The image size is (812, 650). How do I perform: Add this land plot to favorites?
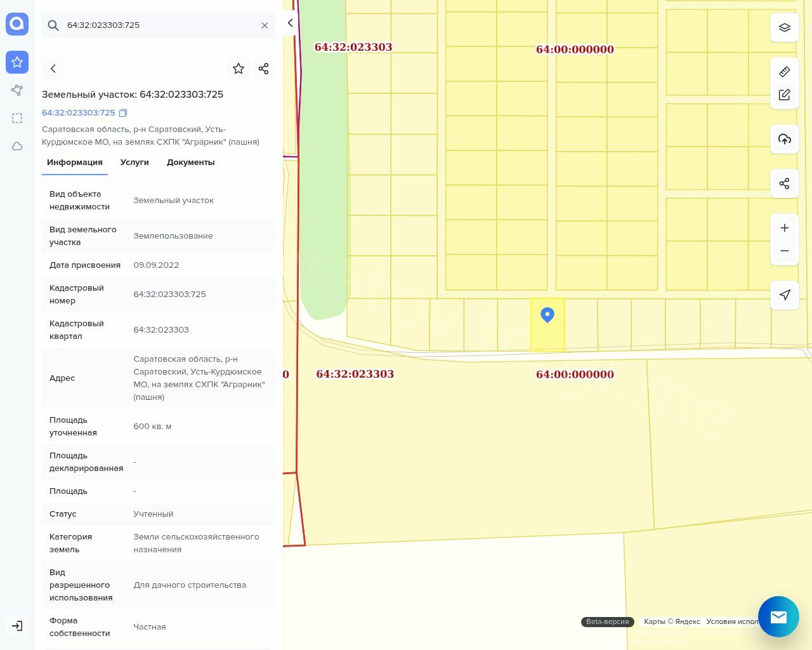click(x=239, y=69)
